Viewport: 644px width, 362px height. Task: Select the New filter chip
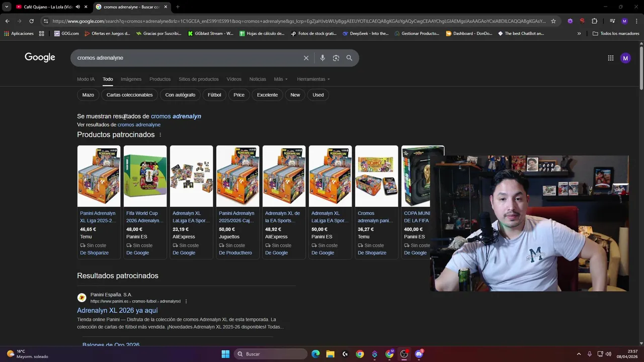[295, 95]
